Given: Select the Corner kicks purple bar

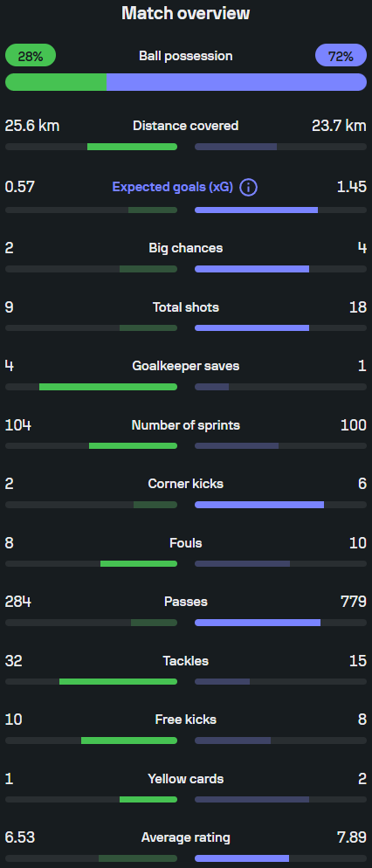Looking at the screenshot, I should pyautogui.click(x=259, y=505).
